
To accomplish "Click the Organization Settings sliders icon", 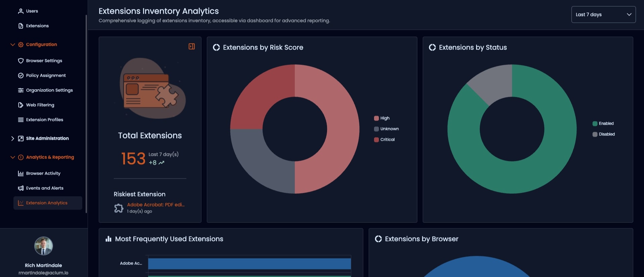I will [x=20, y=90].
